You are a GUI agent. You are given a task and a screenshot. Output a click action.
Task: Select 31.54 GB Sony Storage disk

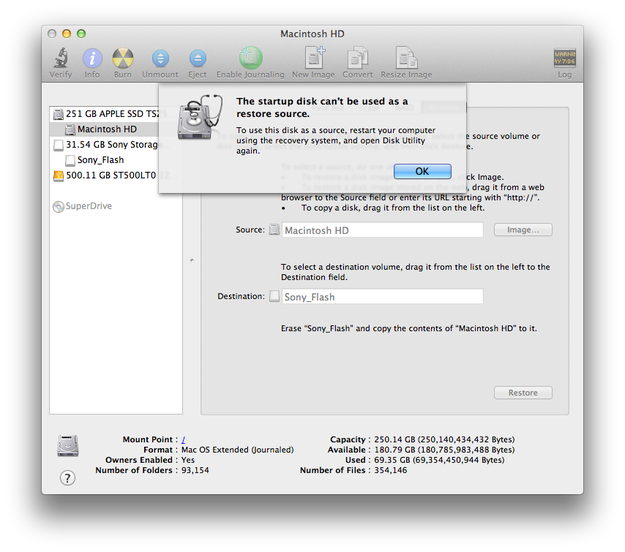[106, 145]
